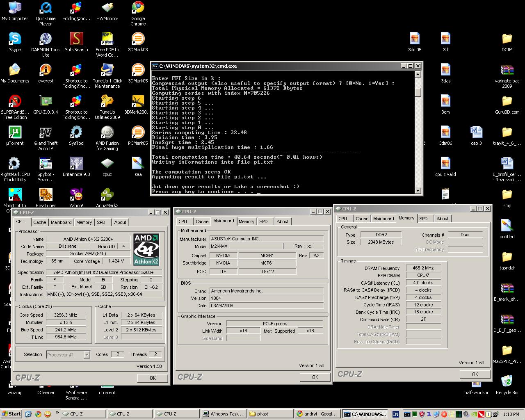Screen dimensions: 525x420
Task: Open the 3dm06 desktop file
Action: 445,136
